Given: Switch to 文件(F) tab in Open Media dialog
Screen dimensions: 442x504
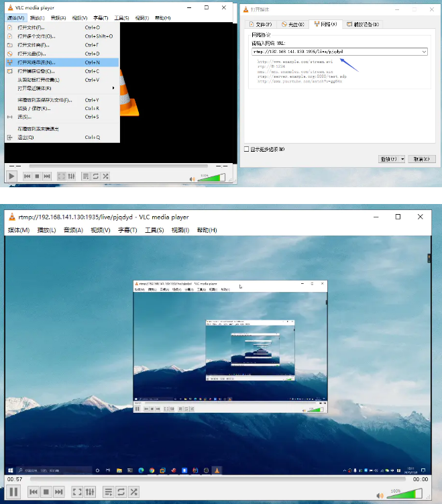Looking at the screenshot, I should tap(260, 24).
